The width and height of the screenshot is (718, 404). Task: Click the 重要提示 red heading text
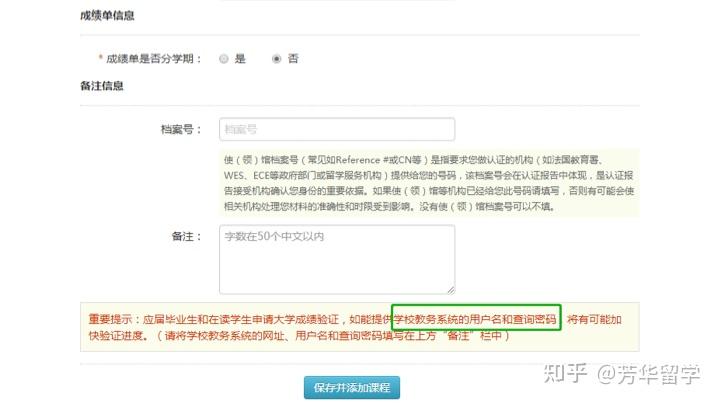click(x=110, y=319)
